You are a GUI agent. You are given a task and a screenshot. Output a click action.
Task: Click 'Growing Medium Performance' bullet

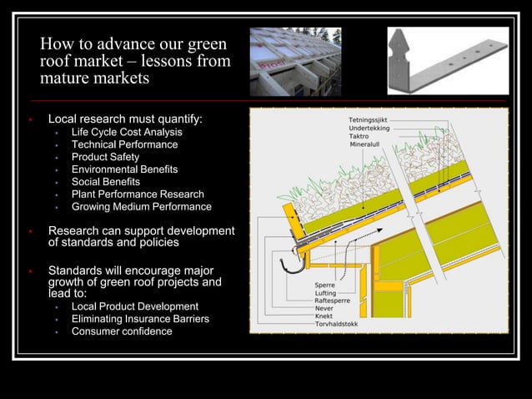[x=142, y=206]
